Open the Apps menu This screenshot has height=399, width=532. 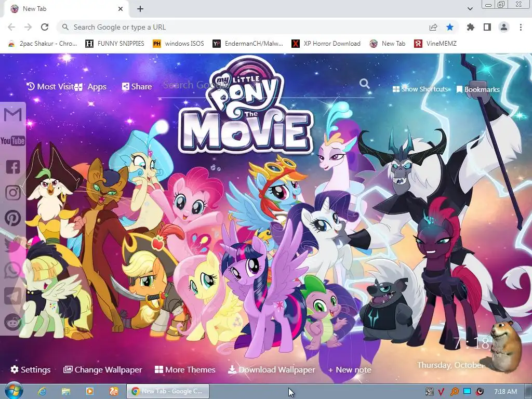[90, 87]
